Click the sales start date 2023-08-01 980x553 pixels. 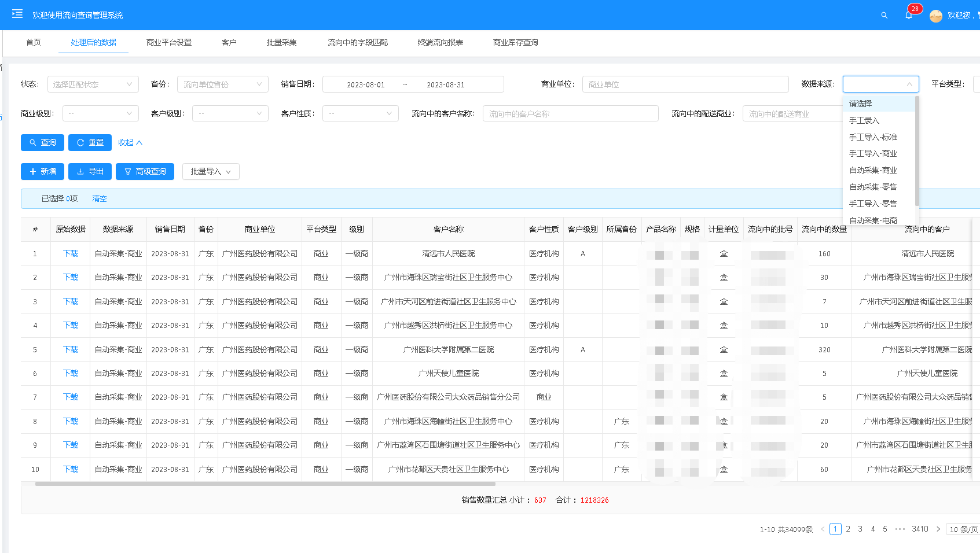365,84
